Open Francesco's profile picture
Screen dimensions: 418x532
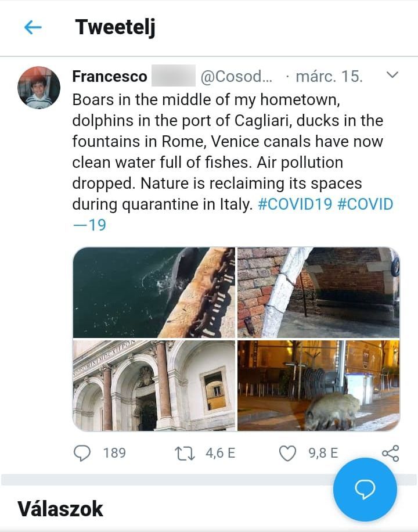pyautogui.click(x=39, y=88)
